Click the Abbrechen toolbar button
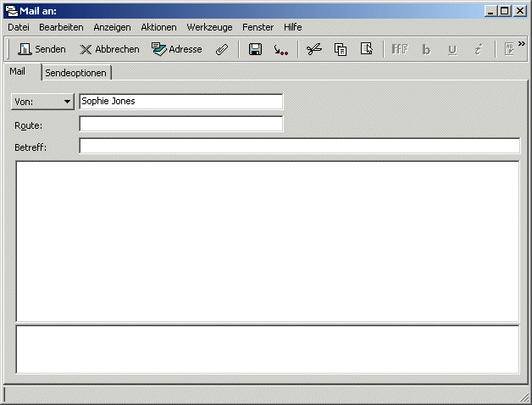Image resolution: width=532 pixels, height=405 pixels. 109,49
